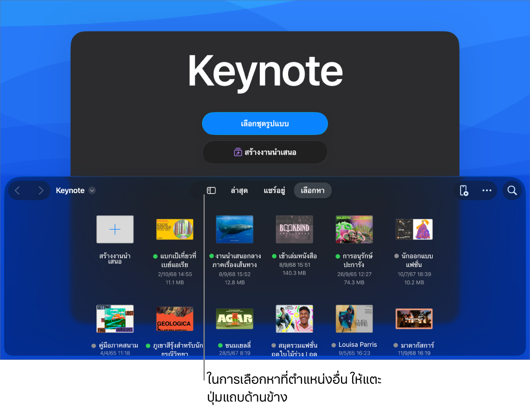530x420 pixels.
Task: Open the Louisa Parris thumbnail
Action: 354,319
